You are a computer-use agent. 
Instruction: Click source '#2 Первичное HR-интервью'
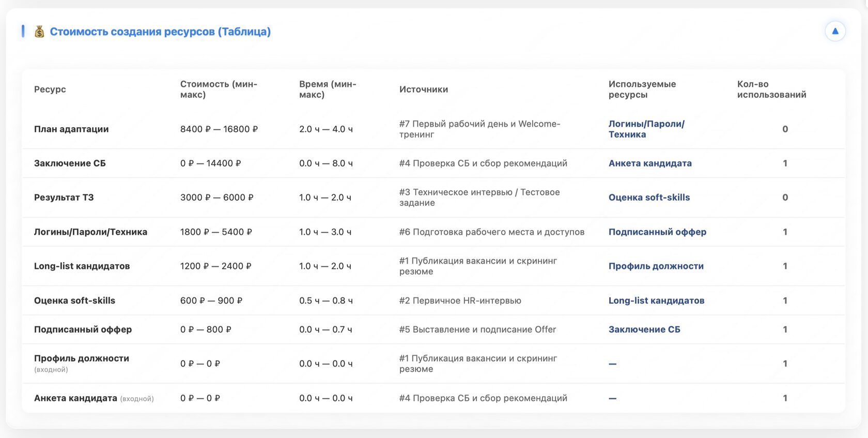[460, 300]
